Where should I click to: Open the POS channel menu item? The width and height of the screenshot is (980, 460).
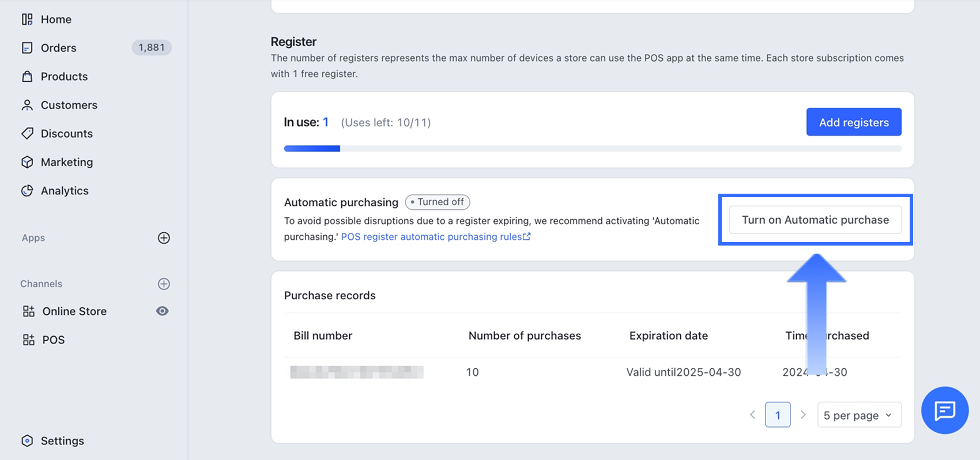pyautogui.click(x=53, y=340)
